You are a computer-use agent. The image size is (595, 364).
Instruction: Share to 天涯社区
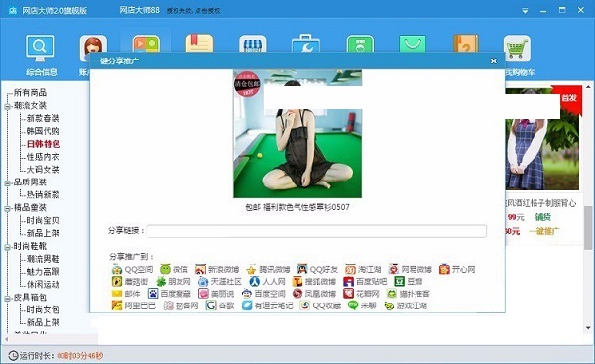(x=220, y=282)
